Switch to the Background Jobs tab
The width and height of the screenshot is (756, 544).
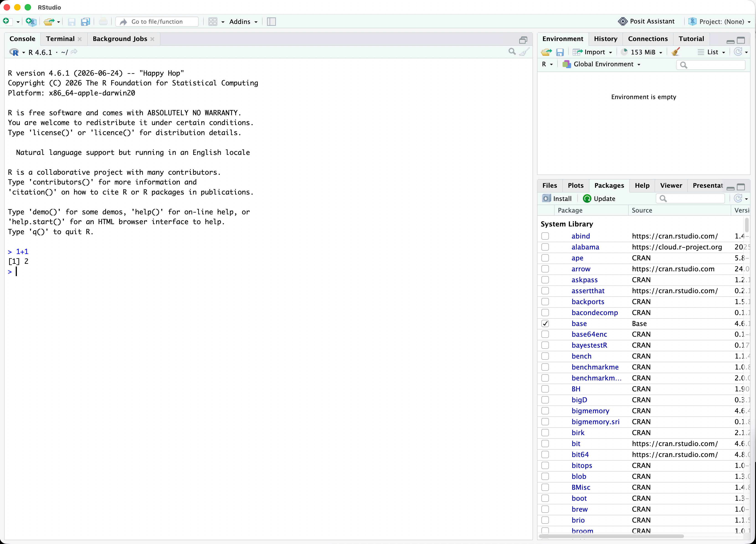pyautogui.click(x=120, y=39)
